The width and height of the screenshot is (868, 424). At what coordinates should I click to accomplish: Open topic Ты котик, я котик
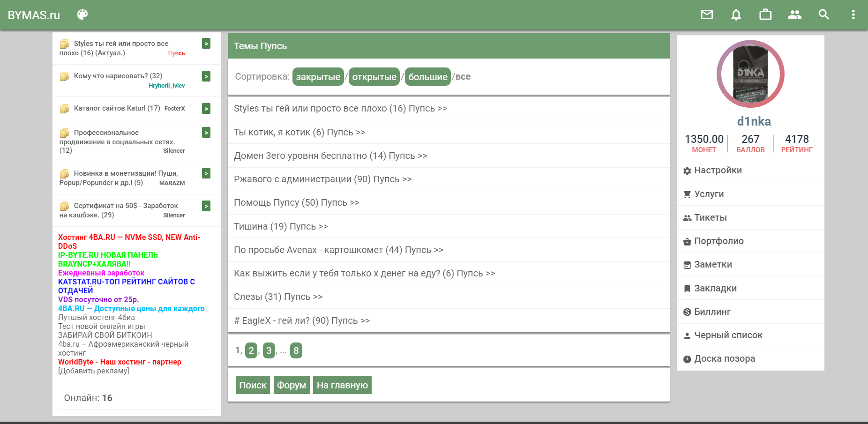coord(299,133)
